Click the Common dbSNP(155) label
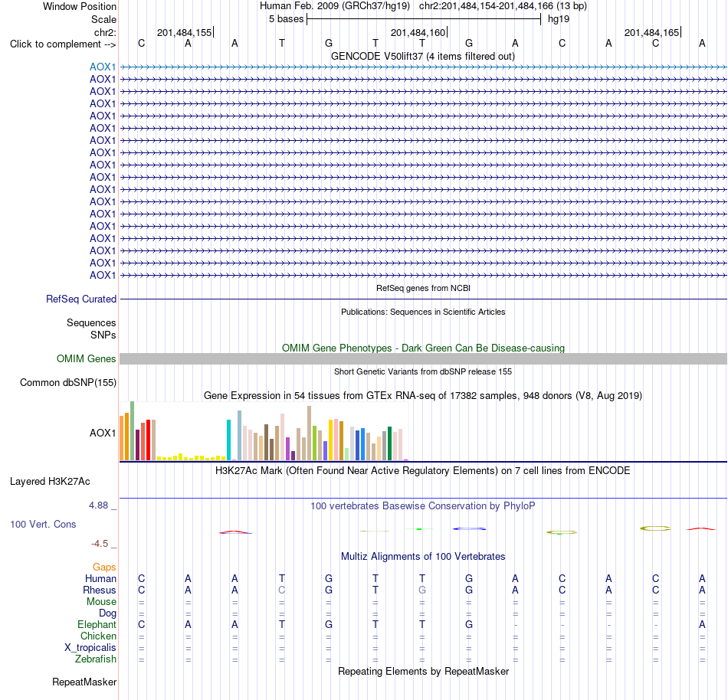The image size is (728, 700). pyautogui.click(x=68, y=383)
